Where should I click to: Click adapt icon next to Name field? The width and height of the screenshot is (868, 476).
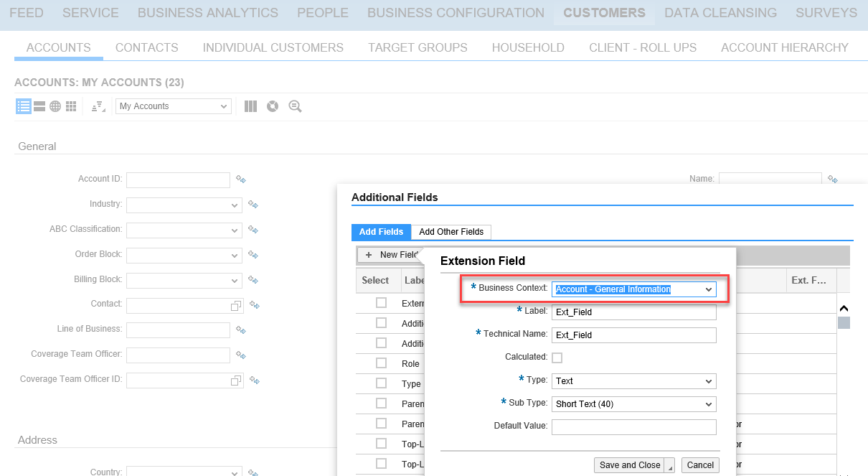tap(833, 179)
